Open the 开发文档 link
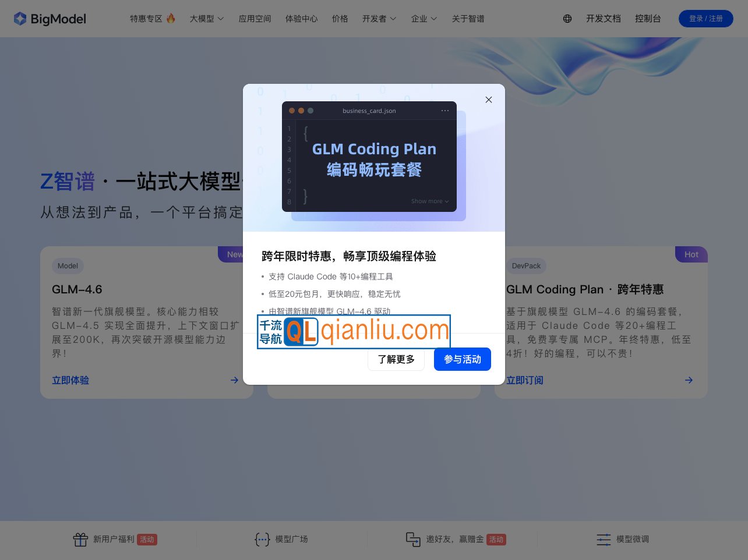 (604, 19)
